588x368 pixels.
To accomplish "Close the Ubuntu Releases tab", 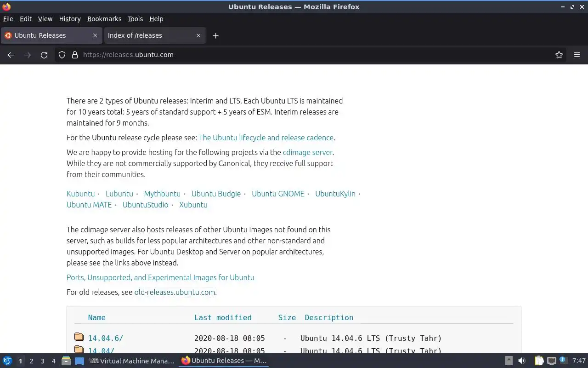I will point(95,35).
